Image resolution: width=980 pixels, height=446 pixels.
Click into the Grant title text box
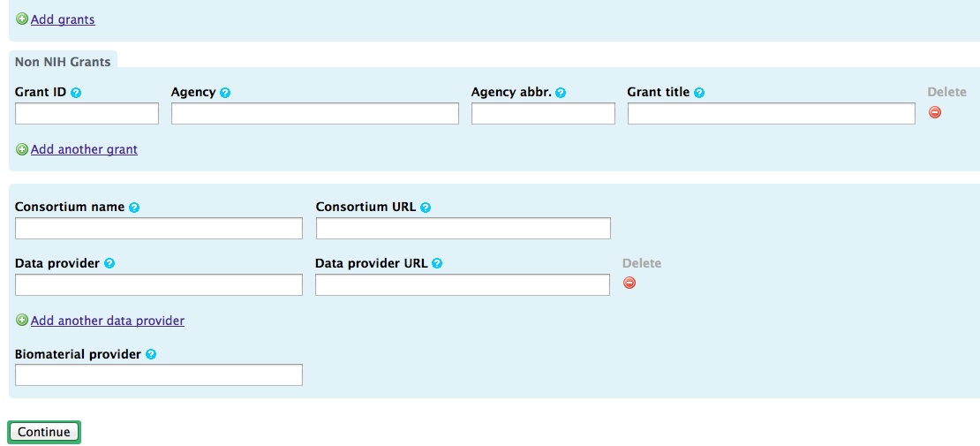point(771,113)
